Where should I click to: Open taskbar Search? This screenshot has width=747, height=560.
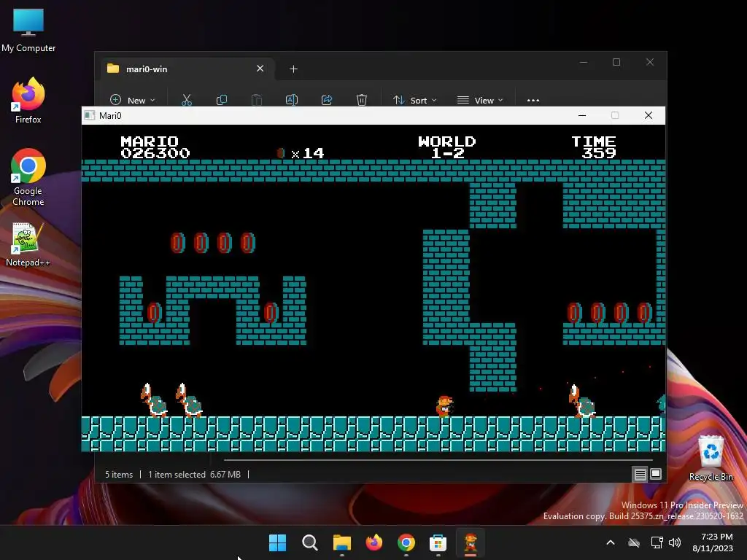pos(309,542)
